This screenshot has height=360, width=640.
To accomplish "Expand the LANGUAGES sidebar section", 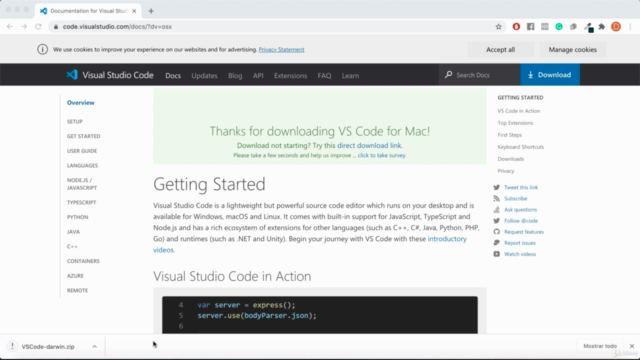I will coord(82,166).
